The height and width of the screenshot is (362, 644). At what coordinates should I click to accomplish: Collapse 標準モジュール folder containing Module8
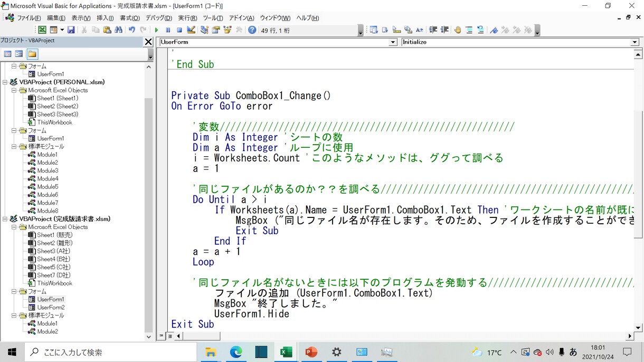(14, 147)
